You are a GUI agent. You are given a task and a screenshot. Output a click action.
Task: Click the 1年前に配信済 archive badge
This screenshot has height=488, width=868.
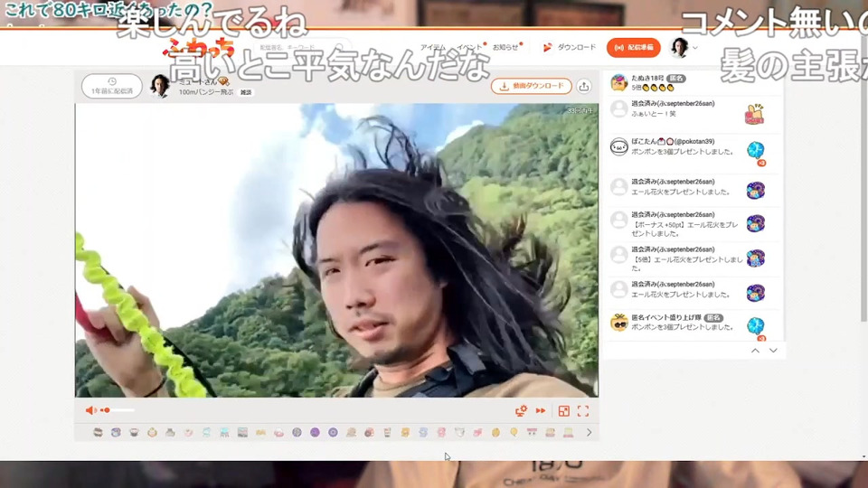point(112,87)
